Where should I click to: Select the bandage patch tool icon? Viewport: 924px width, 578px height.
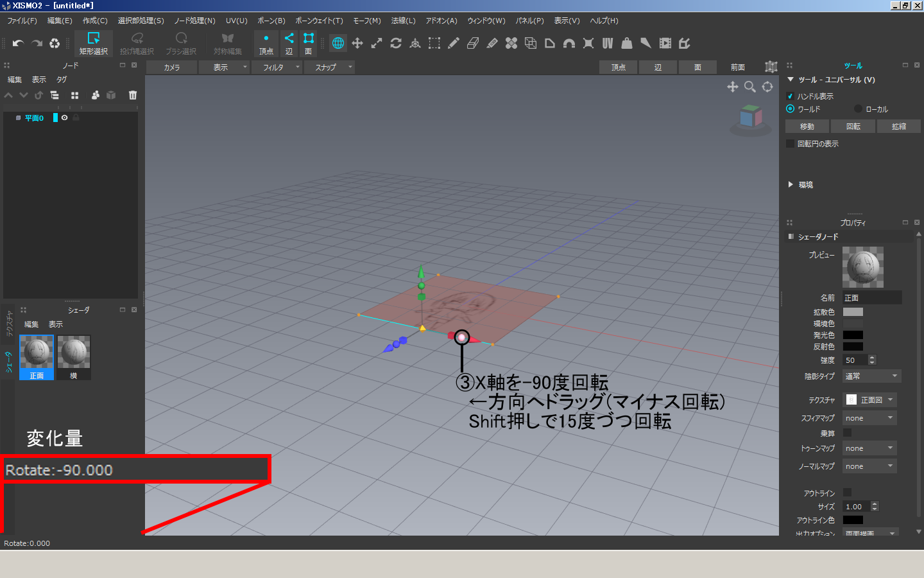(x=511, y=43)
